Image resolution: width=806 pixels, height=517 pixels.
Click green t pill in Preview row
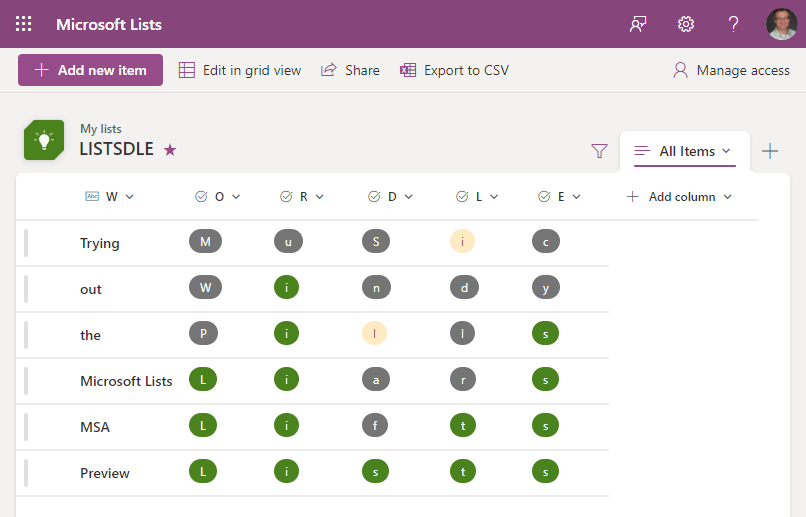pos(463,471)
